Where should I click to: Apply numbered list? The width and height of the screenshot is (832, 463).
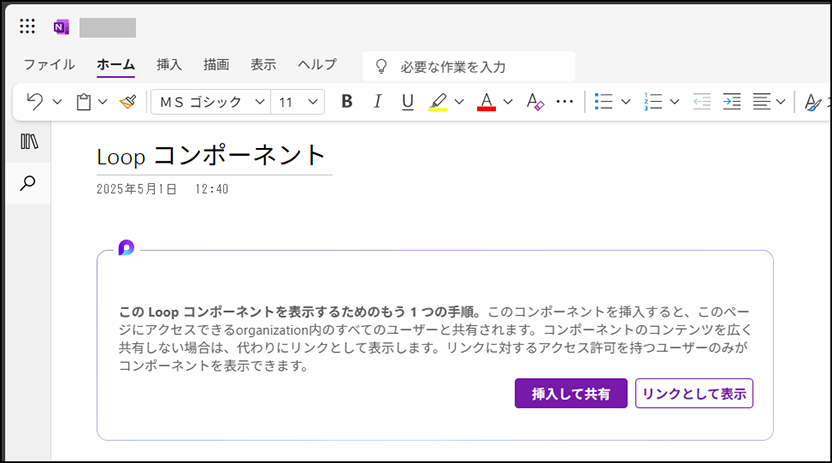pos(653,101)
